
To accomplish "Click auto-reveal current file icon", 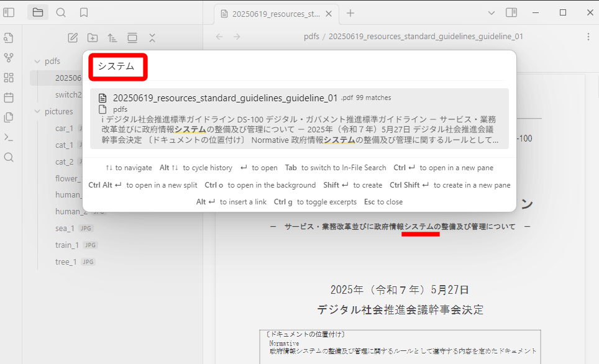I will tap(132, 38).
